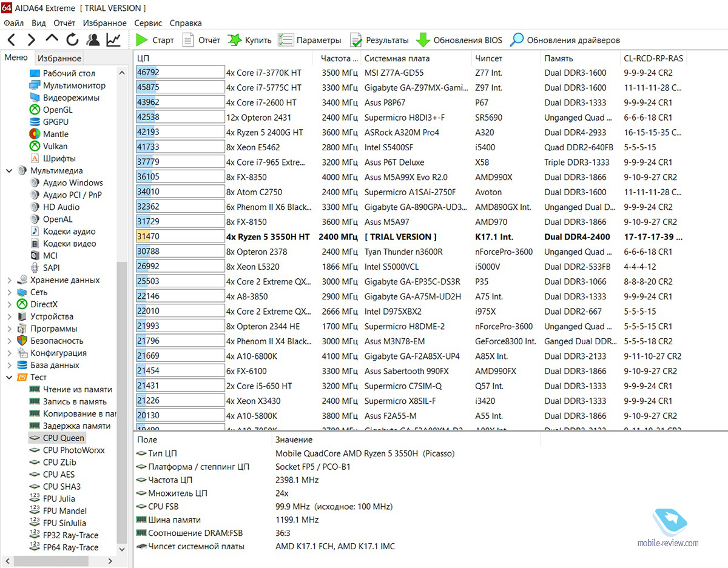Expand the Безопасность tree node
The width and height of the screenshot is (728, 568).
click(x=9, y=341)
